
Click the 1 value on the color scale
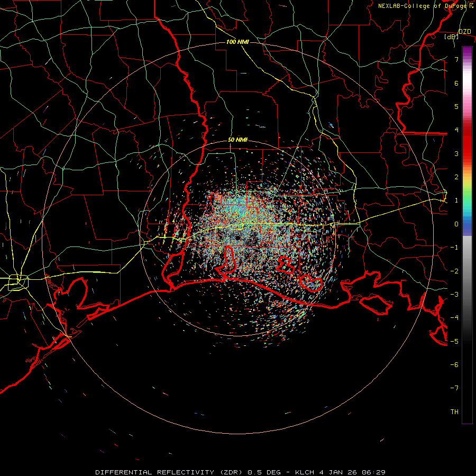[456, 200]
